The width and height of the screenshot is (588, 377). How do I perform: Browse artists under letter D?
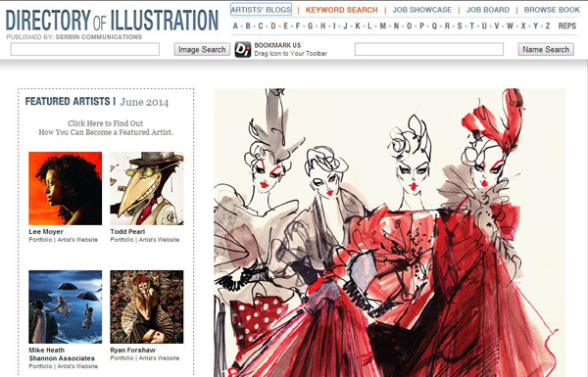[273, 25]
